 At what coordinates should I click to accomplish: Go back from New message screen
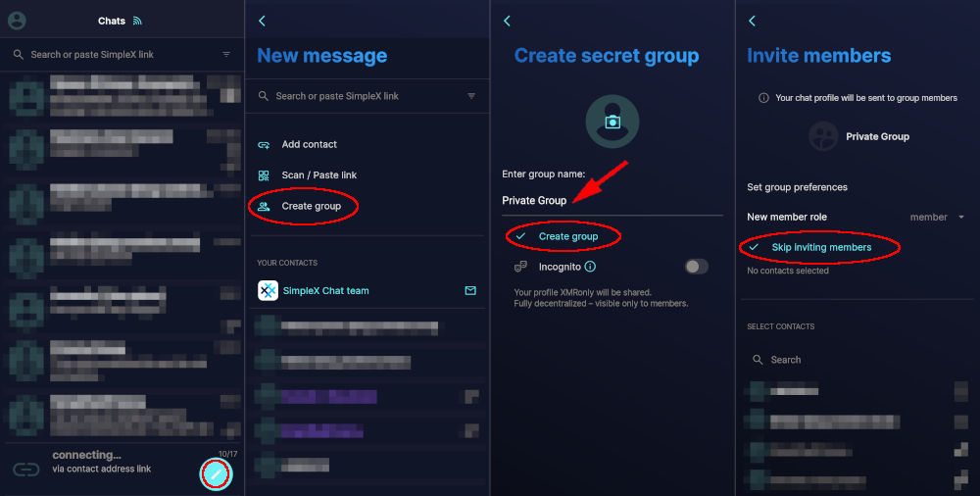coord(262,21)
